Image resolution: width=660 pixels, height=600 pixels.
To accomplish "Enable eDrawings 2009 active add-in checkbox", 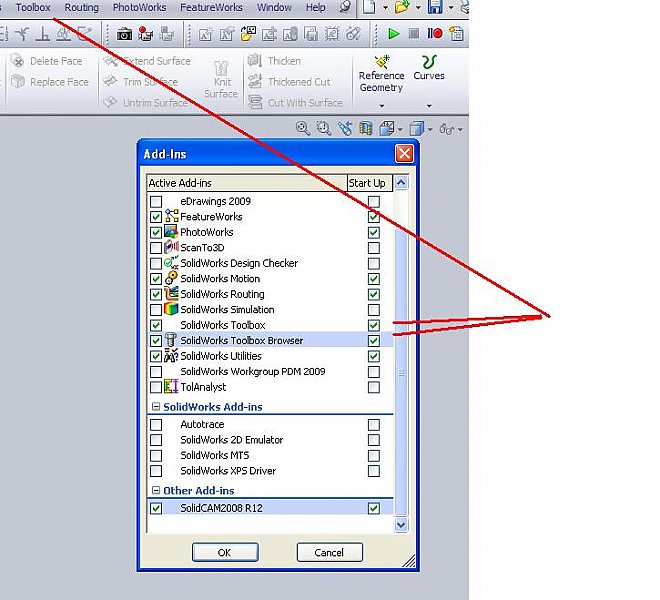I will (156, 201).
